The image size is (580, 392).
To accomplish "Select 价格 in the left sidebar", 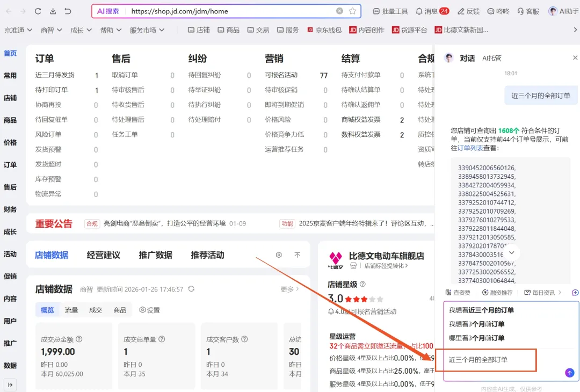I will click(x=10, y=142).
